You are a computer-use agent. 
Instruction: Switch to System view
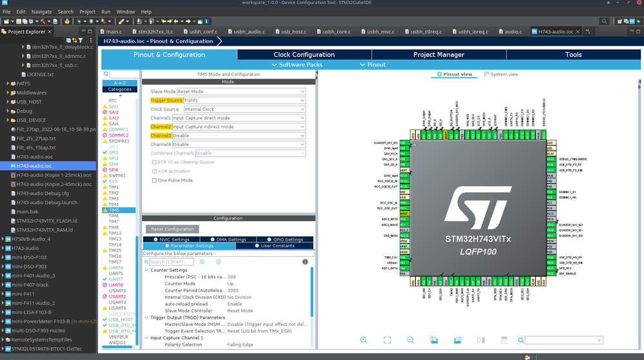coord(501,74)
